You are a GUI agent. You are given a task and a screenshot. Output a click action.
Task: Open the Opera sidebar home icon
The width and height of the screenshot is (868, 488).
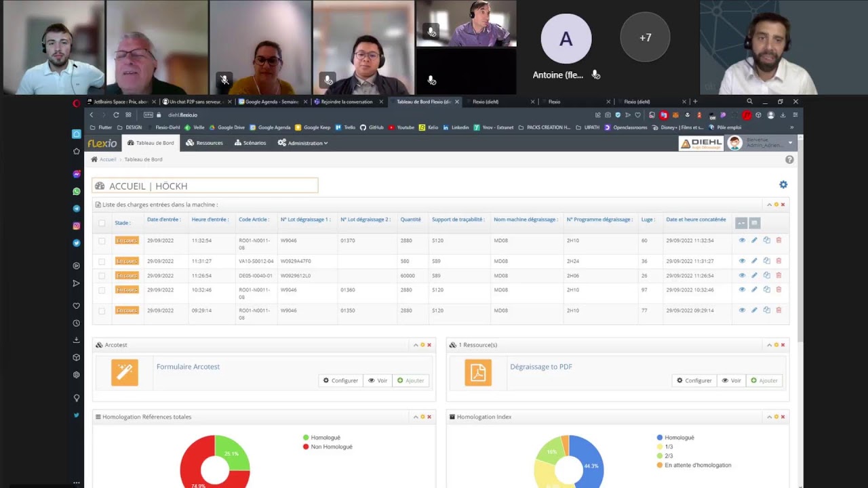[77, 134]
